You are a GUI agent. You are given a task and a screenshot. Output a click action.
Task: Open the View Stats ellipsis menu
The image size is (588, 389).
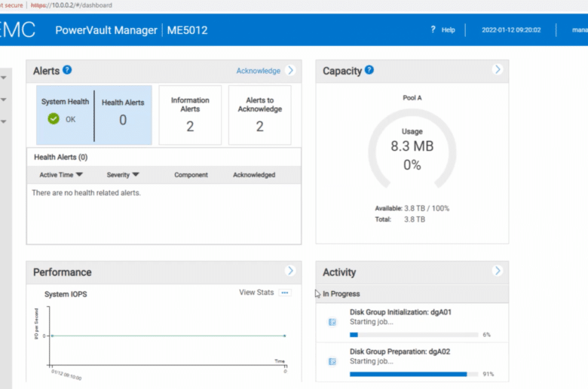(x=285, y=293)
